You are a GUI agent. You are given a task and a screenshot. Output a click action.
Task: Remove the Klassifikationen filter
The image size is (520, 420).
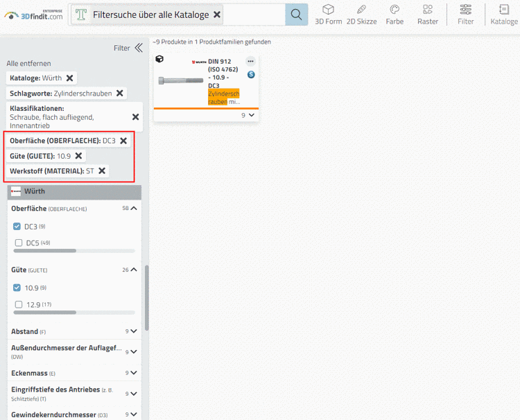[x=135, y=116]
